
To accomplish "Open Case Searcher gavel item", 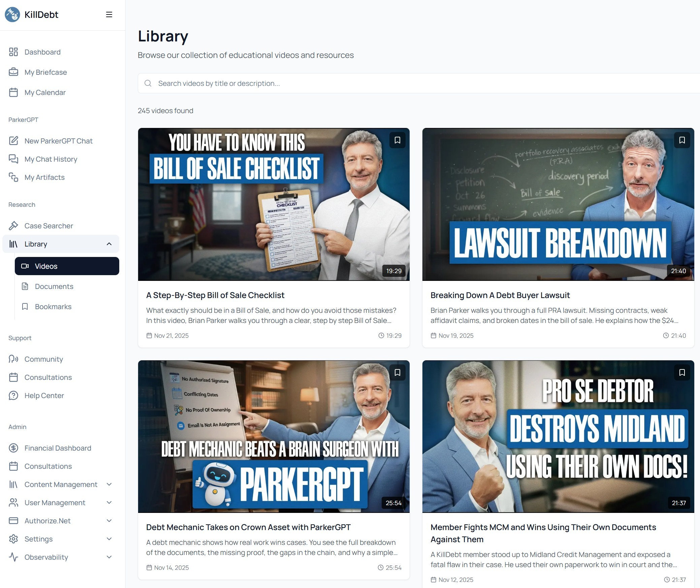I will pos(49,226).
